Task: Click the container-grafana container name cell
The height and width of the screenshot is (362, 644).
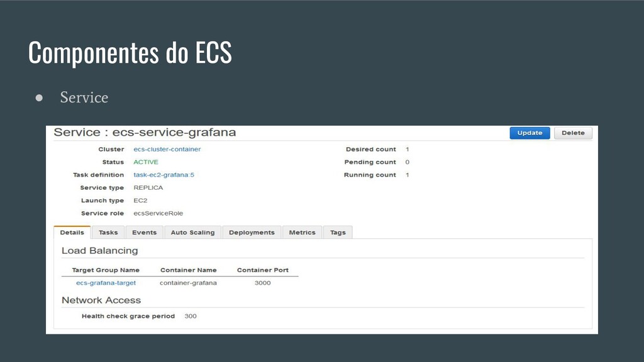Action: point(188,283)
